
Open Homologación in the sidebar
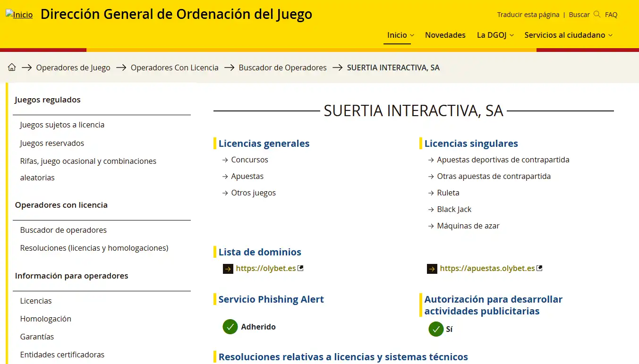click(46, 319)
